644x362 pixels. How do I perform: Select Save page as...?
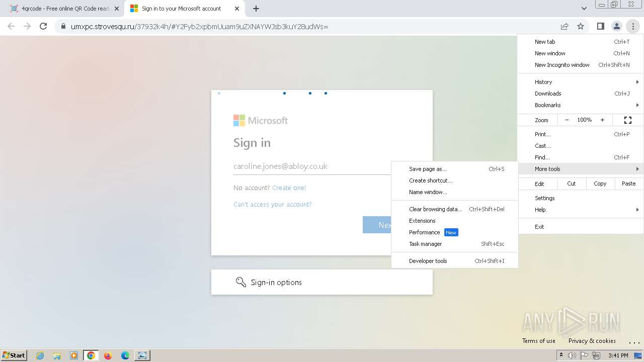coord(455,169)
